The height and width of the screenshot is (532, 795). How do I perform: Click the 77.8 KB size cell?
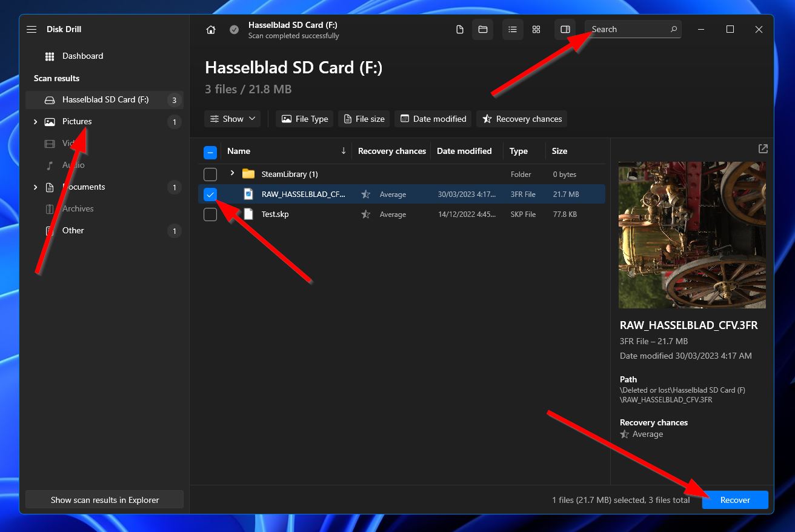tap(565, 214)
